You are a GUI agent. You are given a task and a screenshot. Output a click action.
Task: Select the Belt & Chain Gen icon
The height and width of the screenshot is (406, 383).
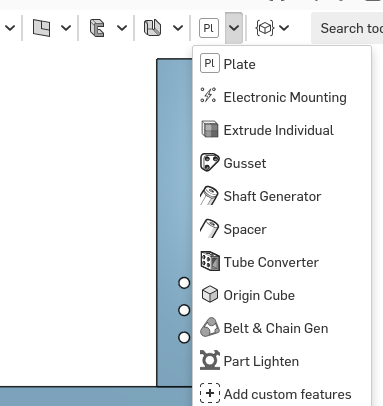[x=210, y=327]
